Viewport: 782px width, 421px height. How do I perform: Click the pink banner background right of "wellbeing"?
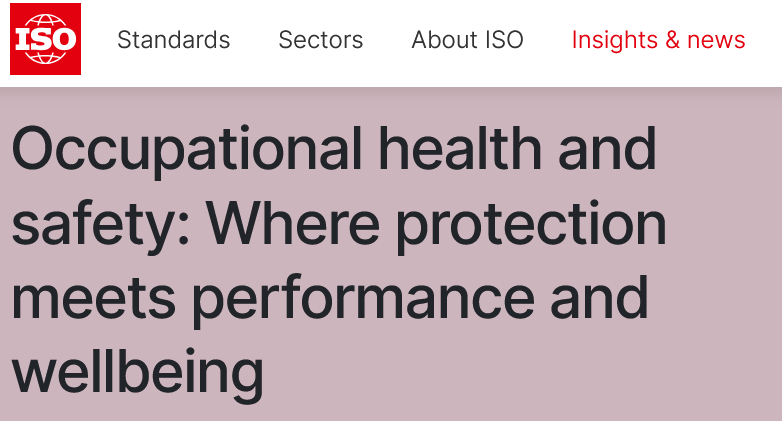[520, 372]
